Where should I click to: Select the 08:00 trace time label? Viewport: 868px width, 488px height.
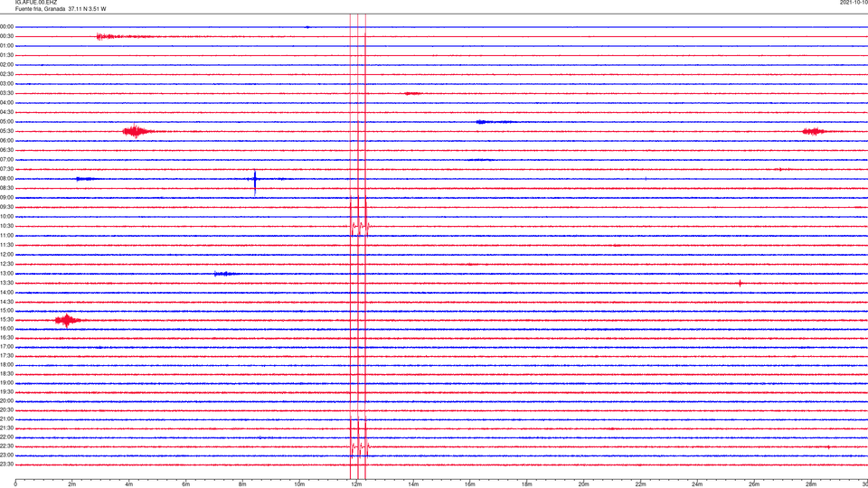[7, 179]
